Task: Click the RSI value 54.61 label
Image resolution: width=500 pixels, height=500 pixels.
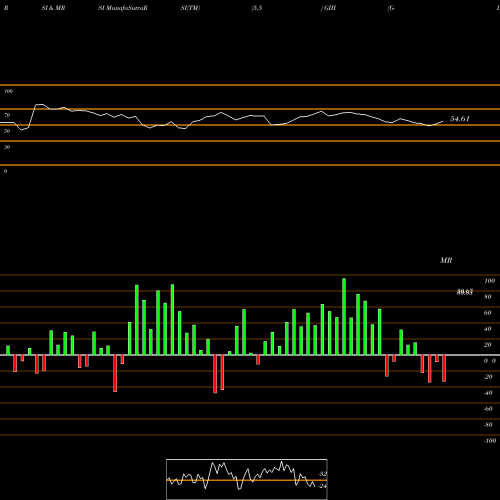Action: coord(460,119)
